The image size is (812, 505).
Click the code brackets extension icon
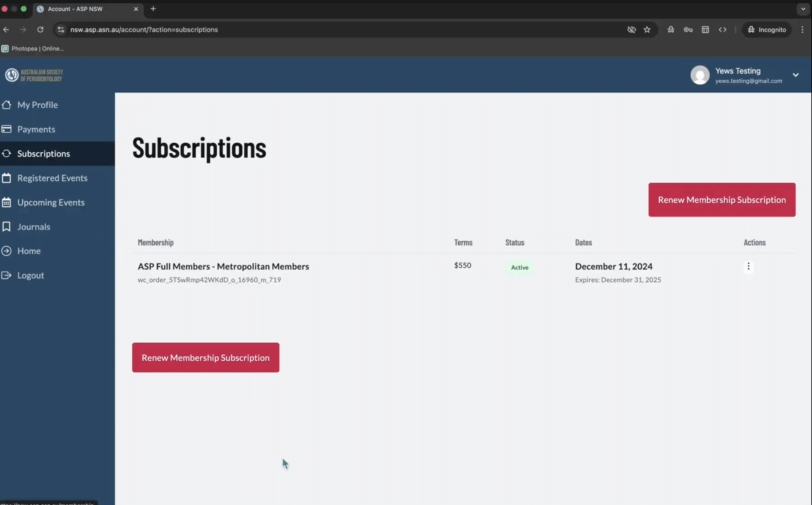tap(722, 30)
